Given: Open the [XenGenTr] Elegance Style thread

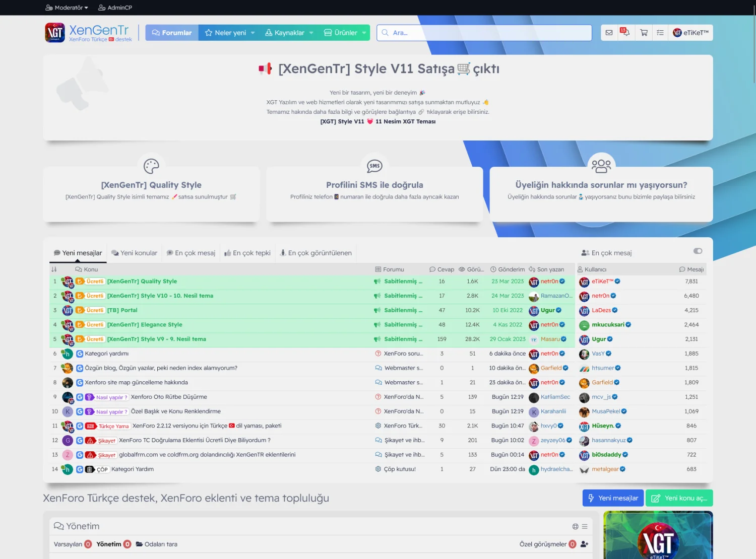Looking at the screenshot, I should click(145, 325).
